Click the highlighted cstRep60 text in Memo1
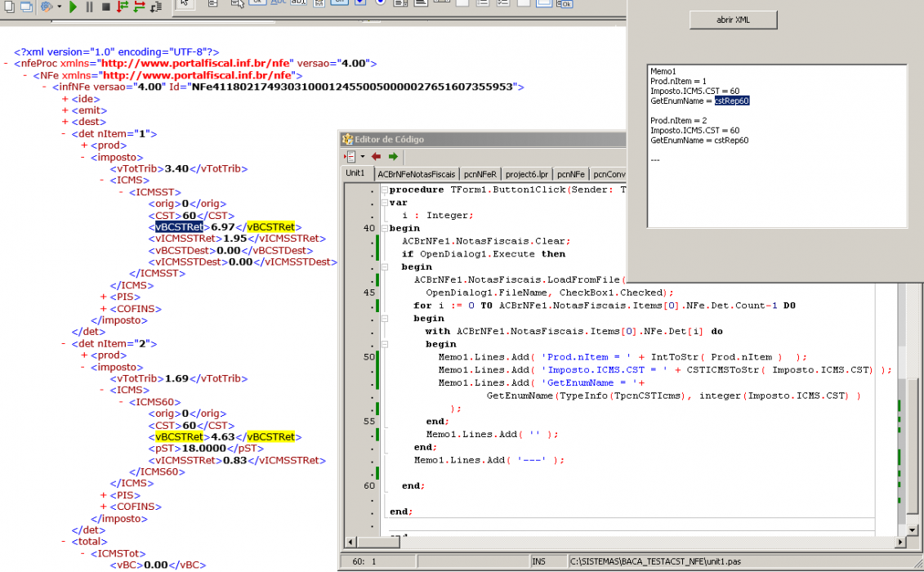Image resolution: width=924 pixels, height=572 pixels. pos(732,101)
